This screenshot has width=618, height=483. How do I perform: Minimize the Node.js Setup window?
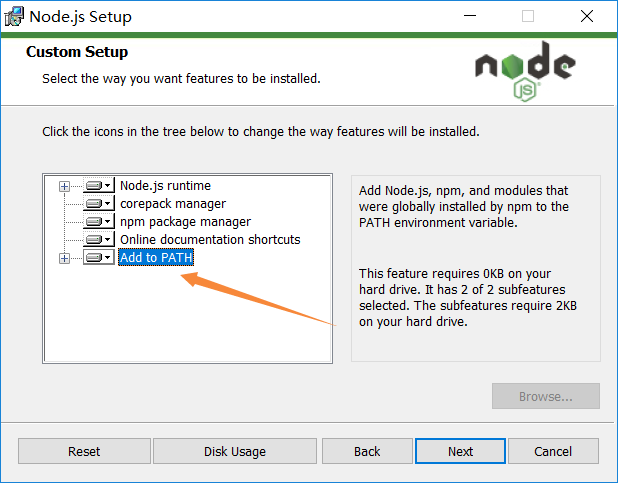pyautogui.click(x=469, y=16)
